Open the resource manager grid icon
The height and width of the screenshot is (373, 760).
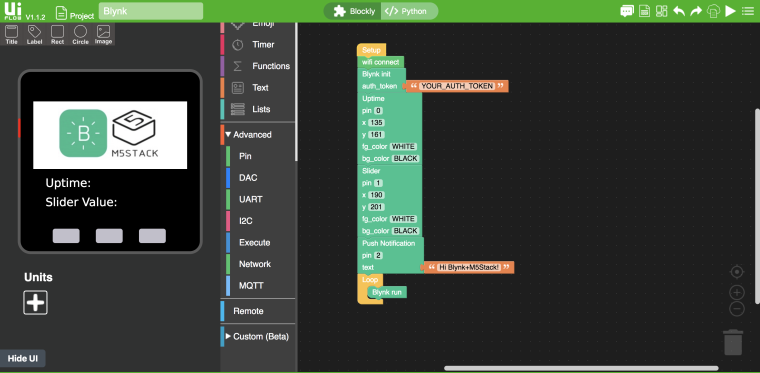pos(662,11)
